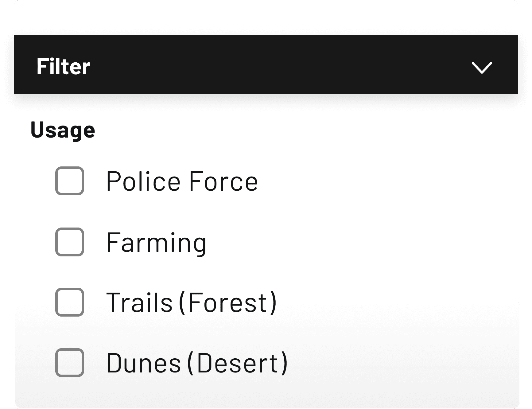Click the "Police Force" option label
The height and width of the screenshot is (409, 532).
click(x=182, y=181)
